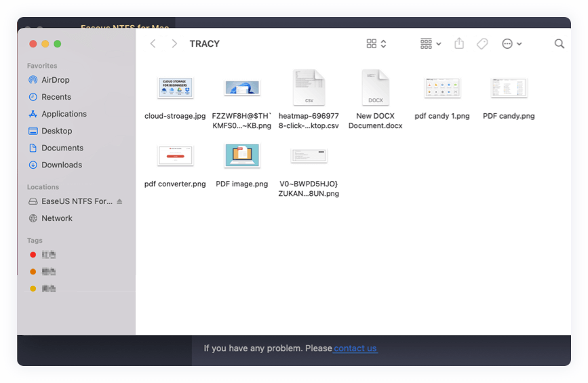
Task: Select the orange tag
Action: point(42,272)
